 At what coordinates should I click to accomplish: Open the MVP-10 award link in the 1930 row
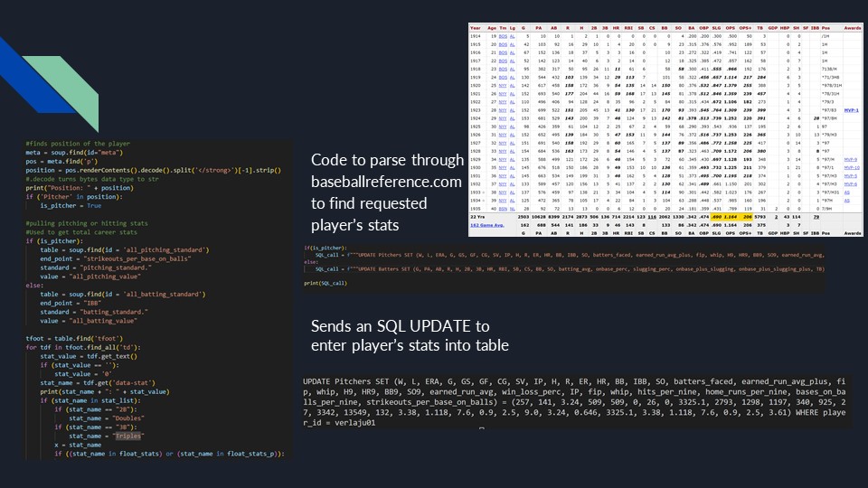tap(852, 168)
